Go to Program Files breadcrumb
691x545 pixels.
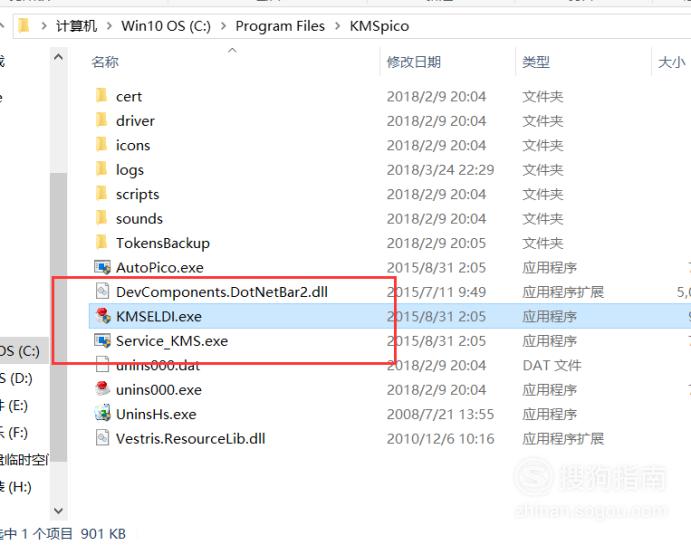click(280, 26)
